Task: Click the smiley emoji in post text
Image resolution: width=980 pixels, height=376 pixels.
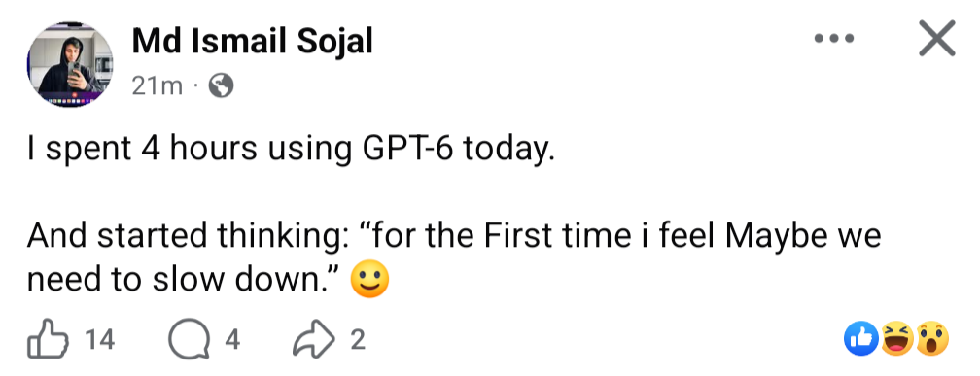Action: tap(370, 280)
